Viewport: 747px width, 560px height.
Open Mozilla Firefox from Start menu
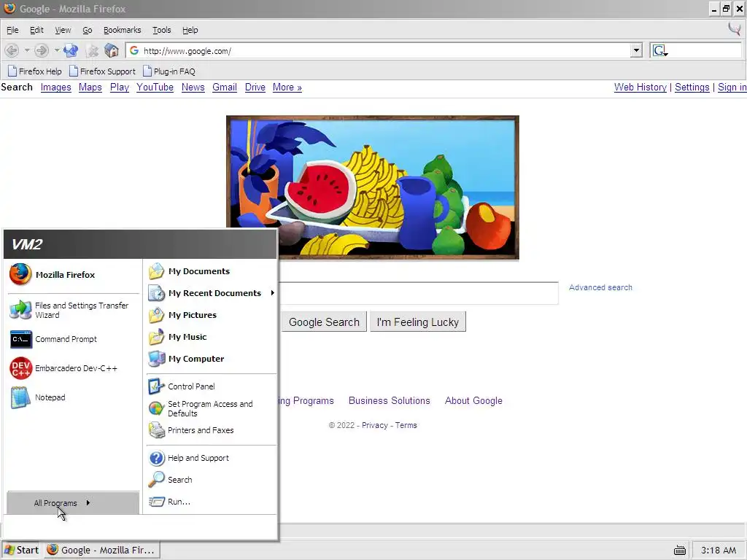pyautogui.click(x=74, y=275)
